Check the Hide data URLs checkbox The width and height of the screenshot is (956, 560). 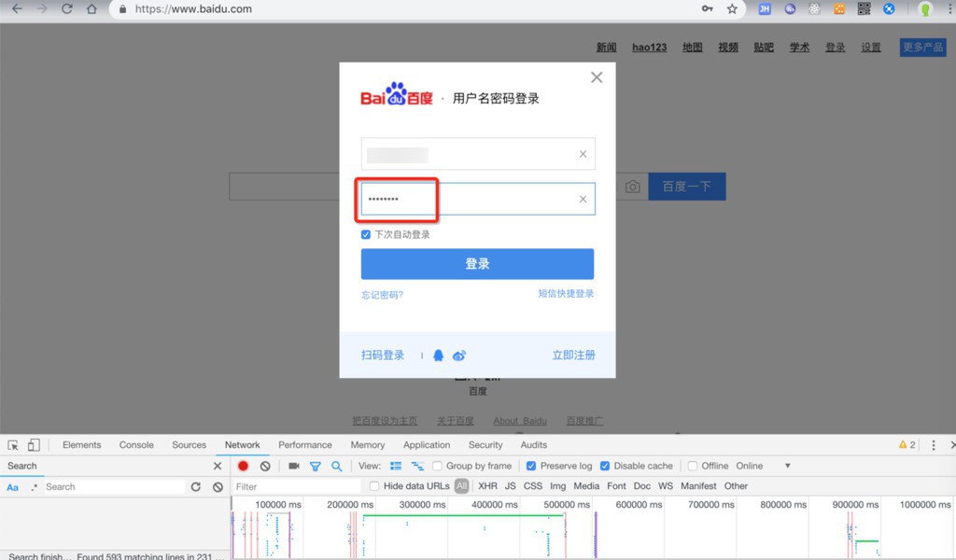374,486
